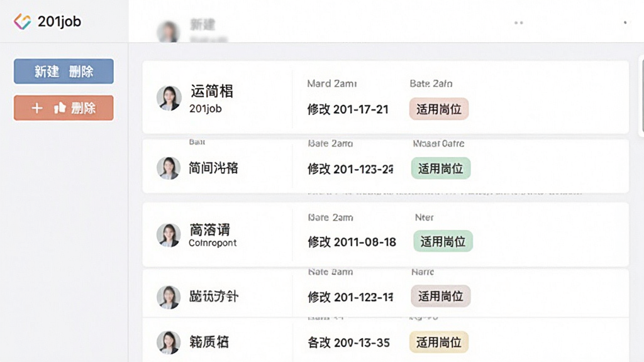Click yellow 适用岗位 tag in last card
This screenshot has height=362, width=644.
[x=438, y=342]
